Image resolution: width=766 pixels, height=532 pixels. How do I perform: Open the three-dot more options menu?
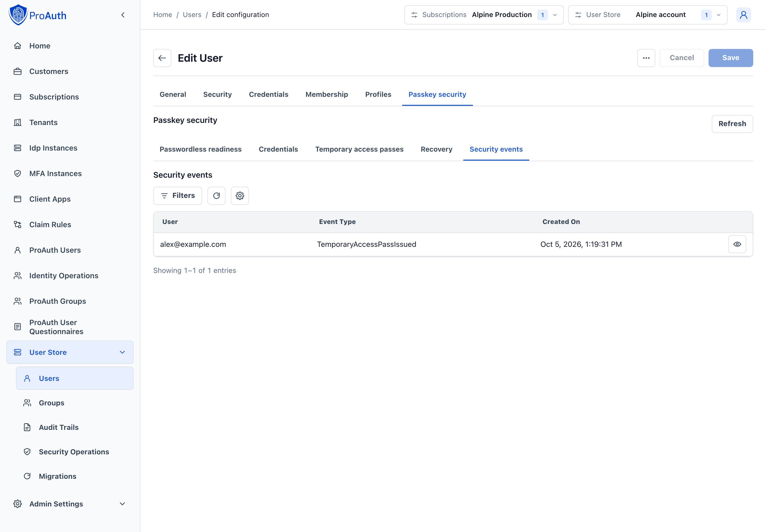pyautogui.click(x=646, y=58)
